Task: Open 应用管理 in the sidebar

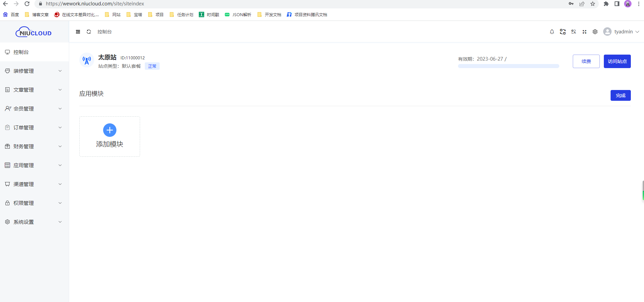Action: tap(34, 165)
